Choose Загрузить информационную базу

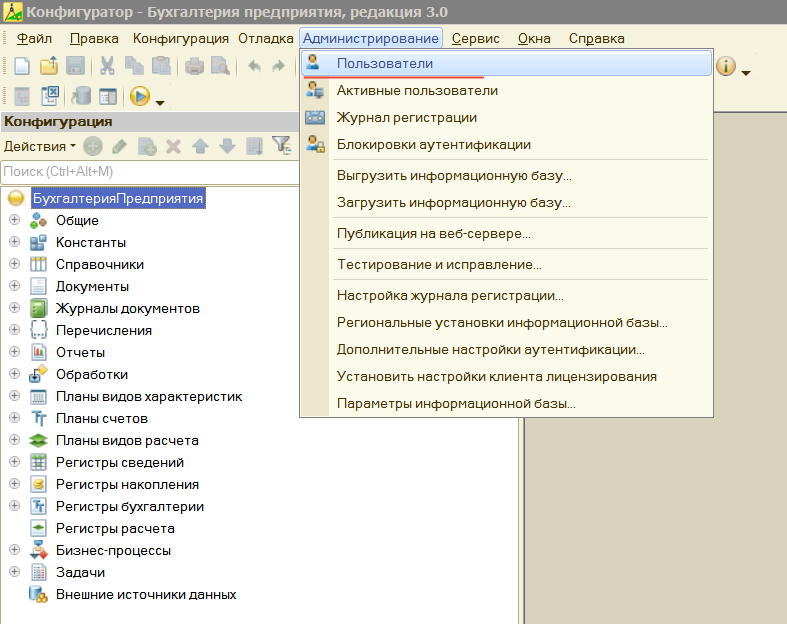coord(506,203)
